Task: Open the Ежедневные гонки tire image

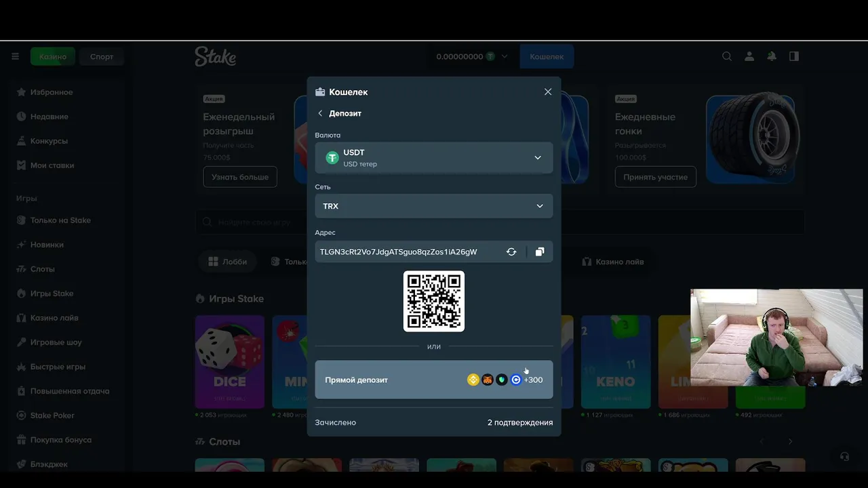Action: [x=753, y=139]
